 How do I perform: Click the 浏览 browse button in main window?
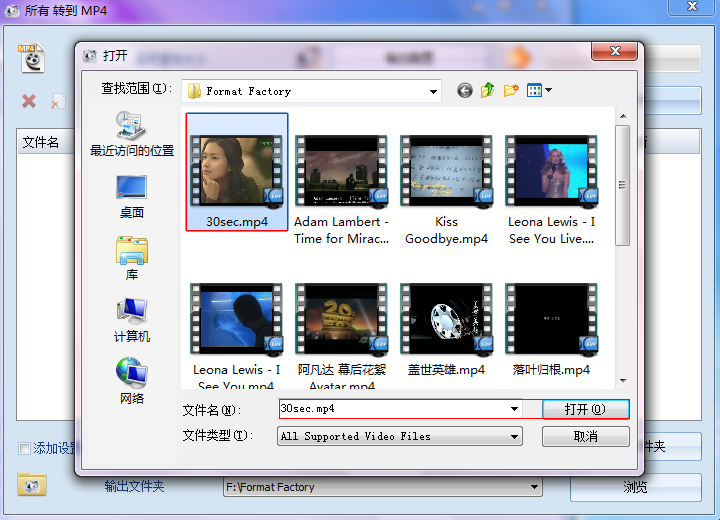click(x=636, y=487)
